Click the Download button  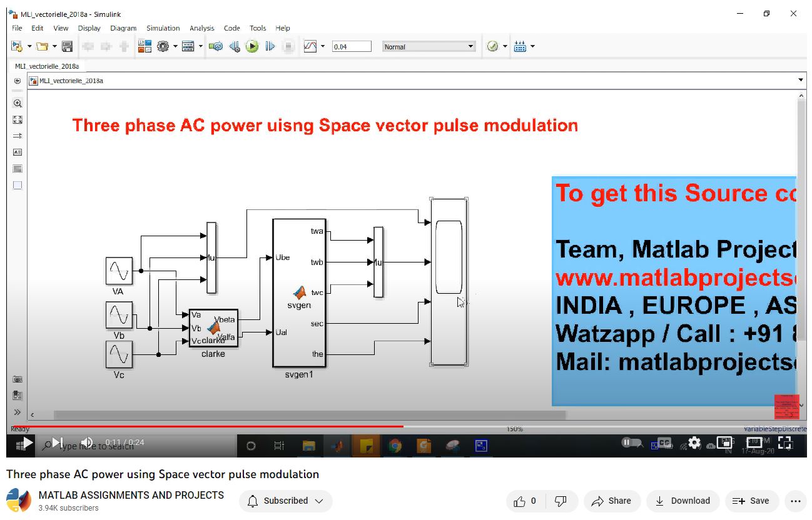pos(683,501)
